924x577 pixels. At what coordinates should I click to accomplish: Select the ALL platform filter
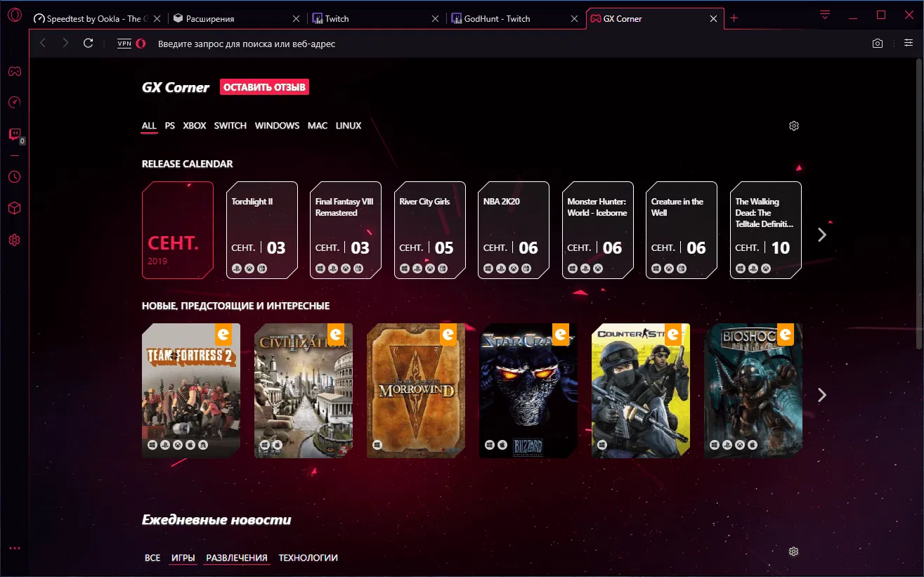pos(149,126)
